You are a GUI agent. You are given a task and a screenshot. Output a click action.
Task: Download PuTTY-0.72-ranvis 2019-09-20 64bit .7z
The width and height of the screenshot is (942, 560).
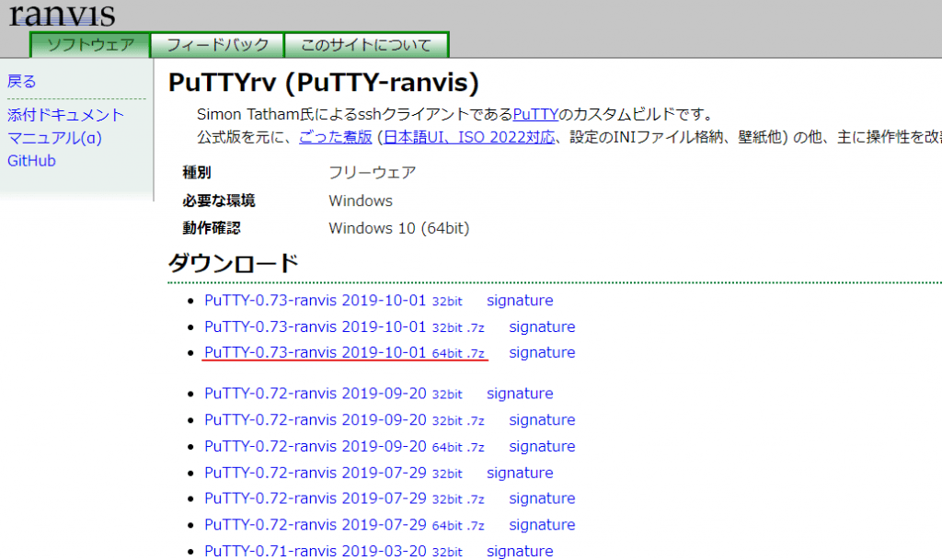point(344,446)
